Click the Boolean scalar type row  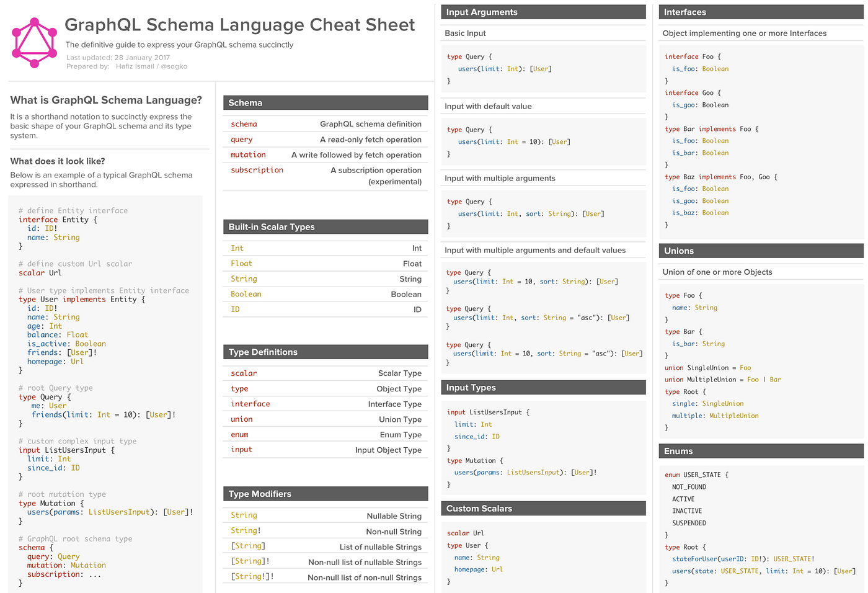(246, 294)
